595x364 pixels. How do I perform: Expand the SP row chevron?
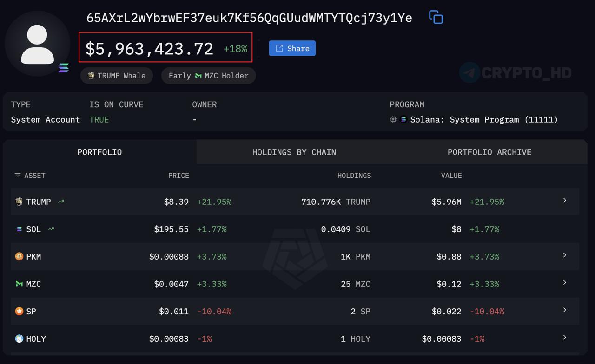[x=565, y=310]
